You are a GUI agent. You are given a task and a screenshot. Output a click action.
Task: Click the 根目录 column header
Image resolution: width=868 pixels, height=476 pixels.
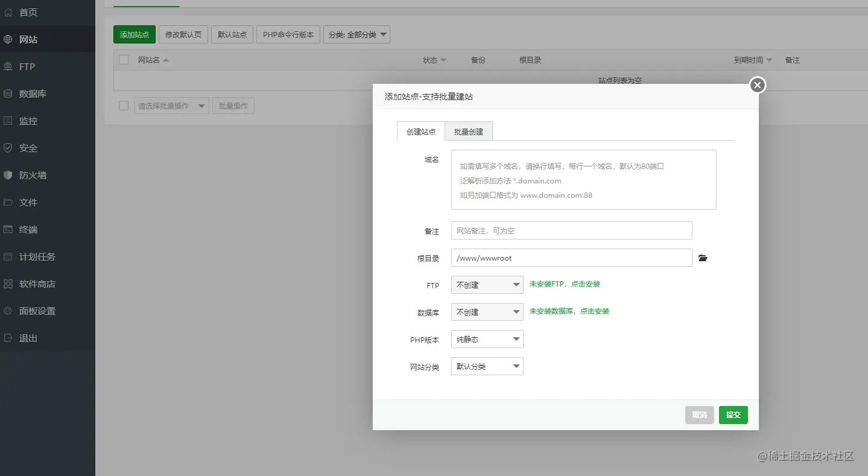tap(530, 60)
